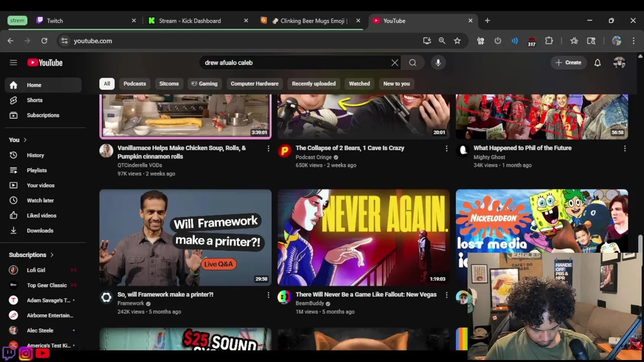Select the Watched filter chip
This screenshot has width=644, height=362.
(x=359, y=83)
